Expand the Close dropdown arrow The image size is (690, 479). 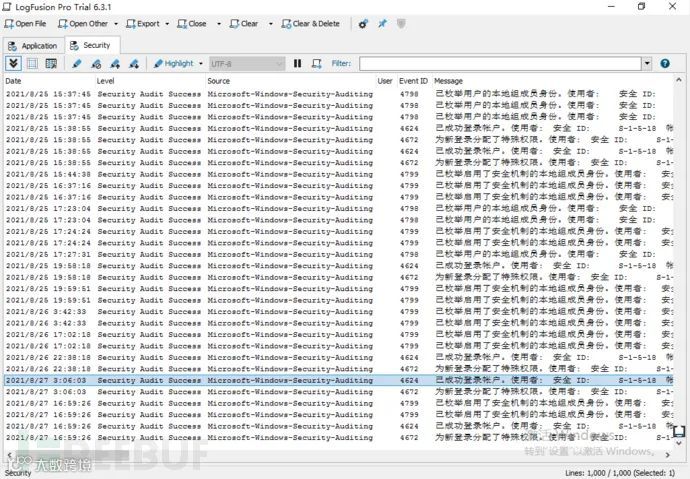tap(219, 24)
